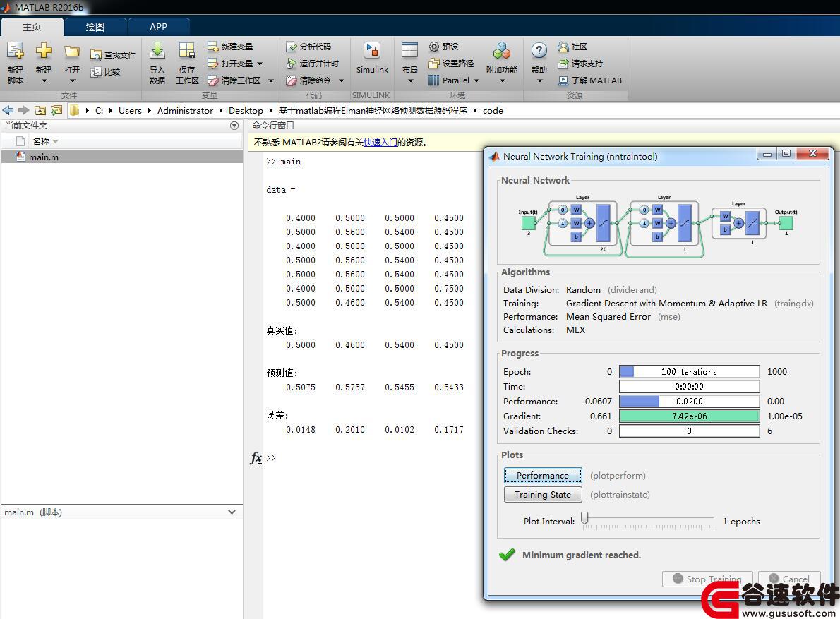The height and width of the screenshot is (619, 840).
Task: Click the yellow plus New icon
Action: click(x=43, y=52)
